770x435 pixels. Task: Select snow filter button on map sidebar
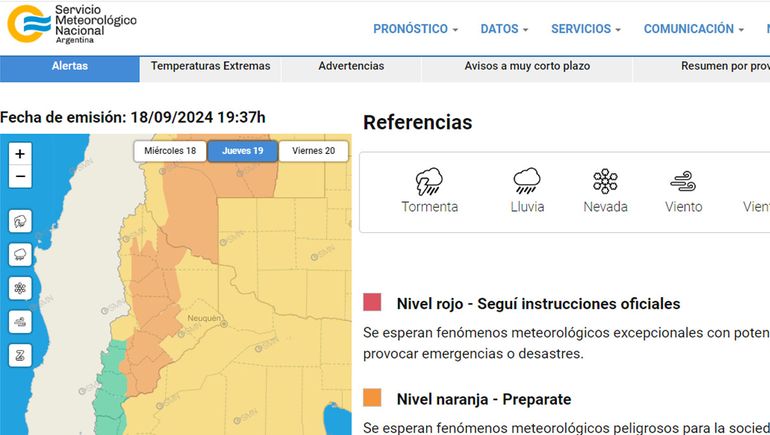20,289
